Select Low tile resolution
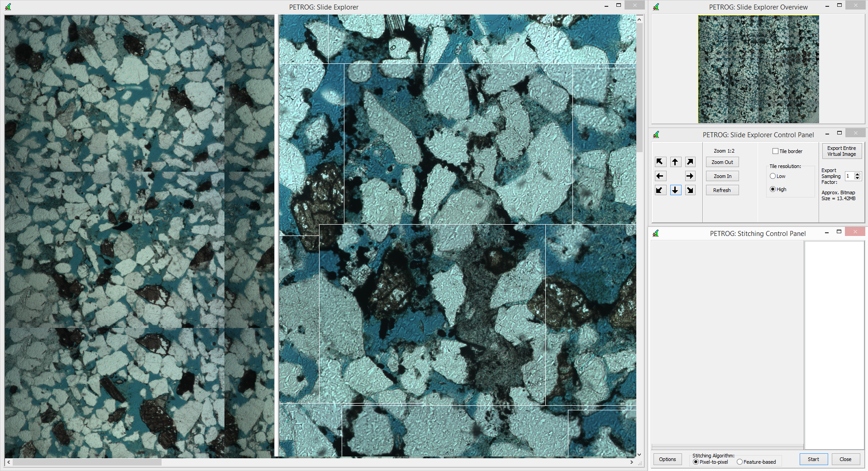The width and height of the screenshot is (868, 471). (x=773, y=176)
